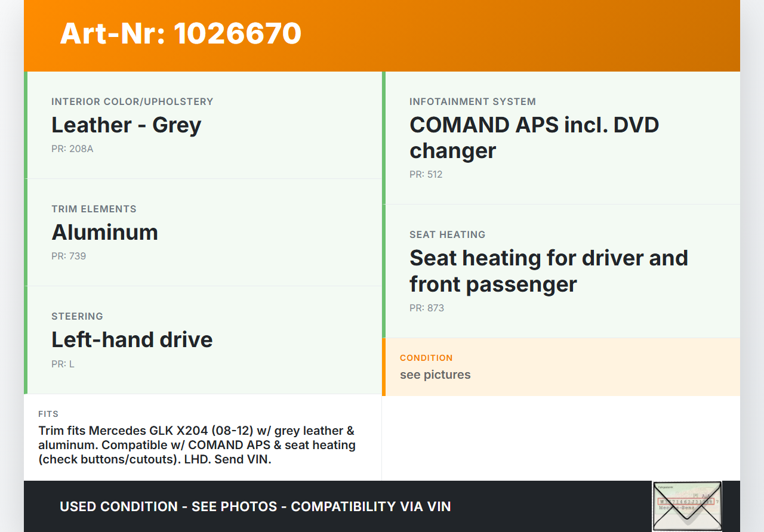764x532 pixels.
Task: Click the Interior Color/Upholstery label
Action: 132,101
